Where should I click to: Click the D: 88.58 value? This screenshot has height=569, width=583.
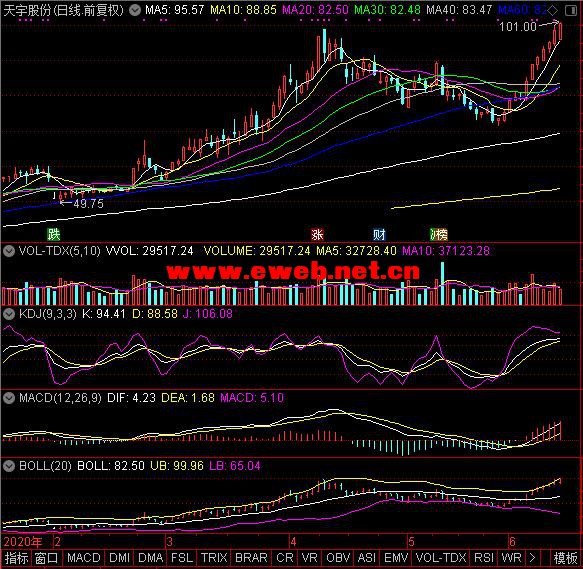coord(155,314)
